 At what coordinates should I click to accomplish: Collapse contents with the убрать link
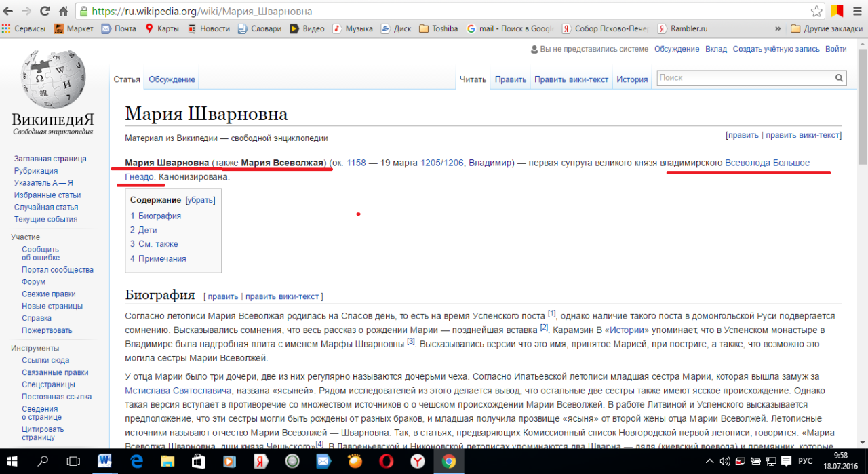tap(200, 201)
